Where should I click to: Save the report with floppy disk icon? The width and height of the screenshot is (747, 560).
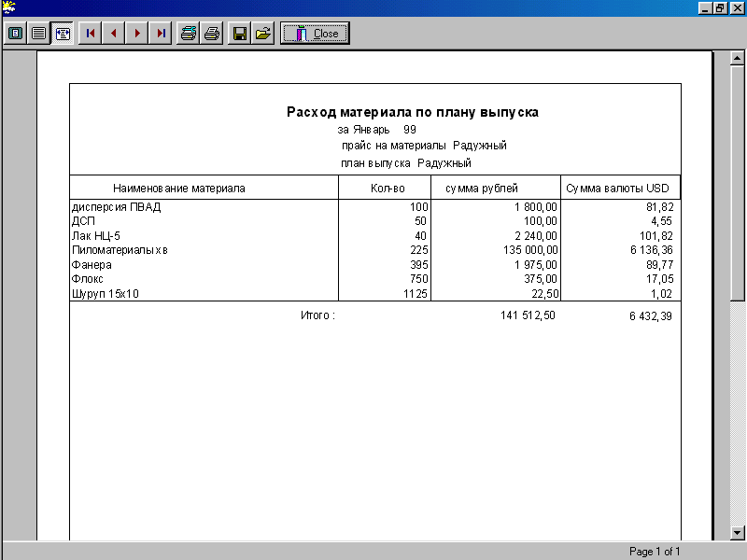(x=240, y=34)
